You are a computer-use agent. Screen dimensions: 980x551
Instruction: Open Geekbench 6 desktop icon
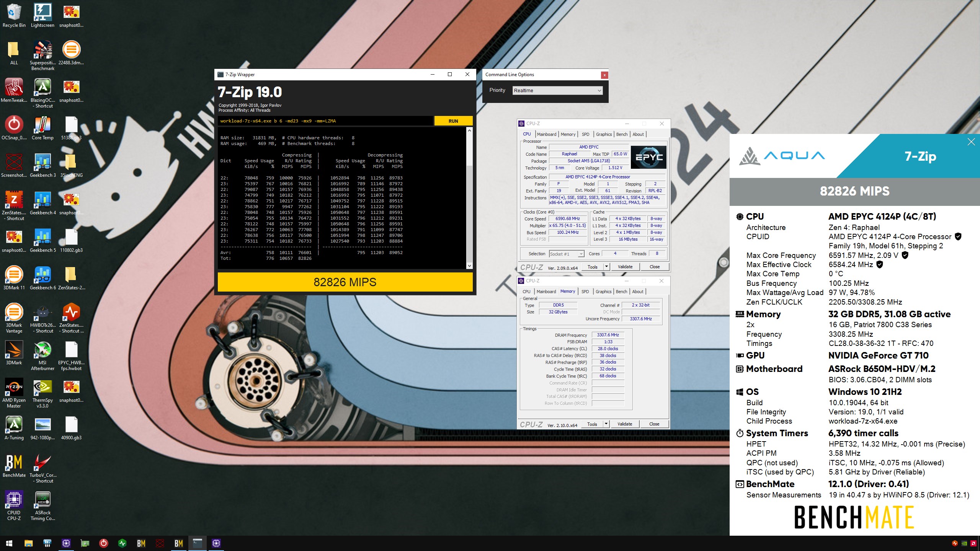click(x=42, y=278)
